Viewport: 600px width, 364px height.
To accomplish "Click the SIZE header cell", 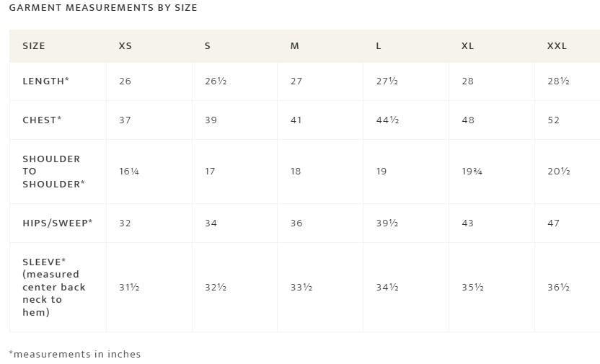I will (x=34, y=46).
